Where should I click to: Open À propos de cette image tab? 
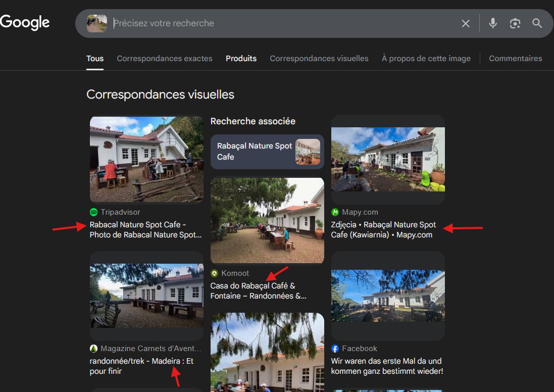pos(426,59)
